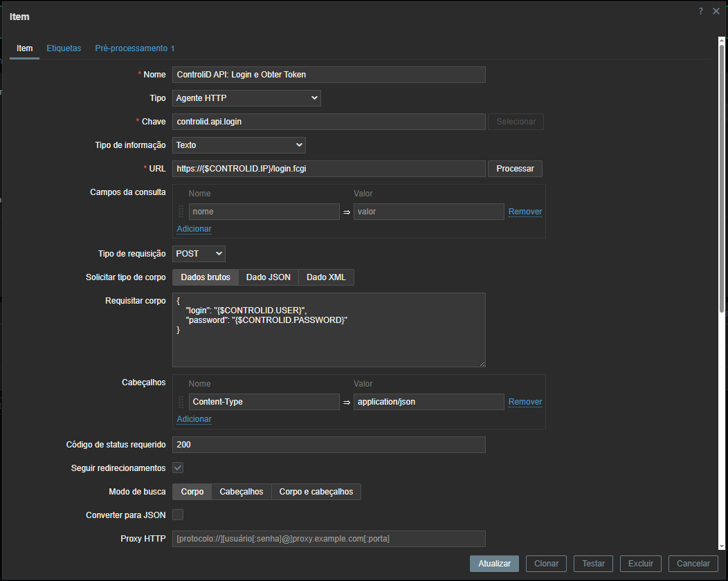Switch to the Etiquetas tab

point(64,48)
